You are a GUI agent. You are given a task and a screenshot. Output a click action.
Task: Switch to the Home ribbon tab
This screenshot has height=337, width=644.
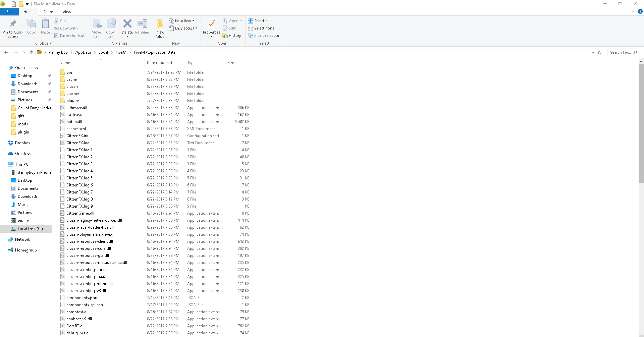(x=29, y=12)
